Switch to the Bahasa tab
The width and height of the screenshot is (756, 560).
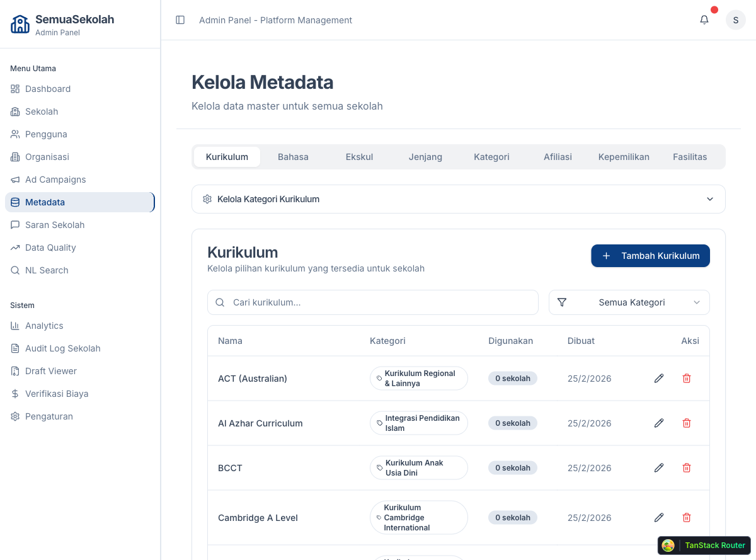[x=293, y=156]
